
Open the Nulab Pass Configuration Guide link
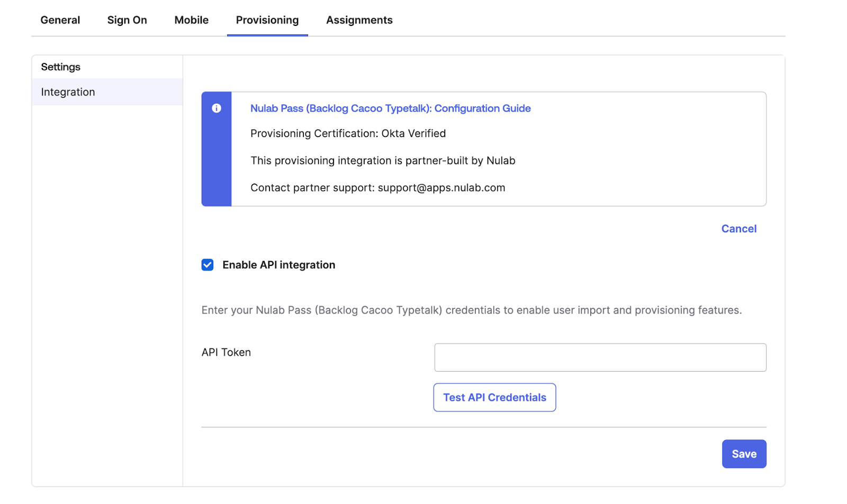coord(390,108)
